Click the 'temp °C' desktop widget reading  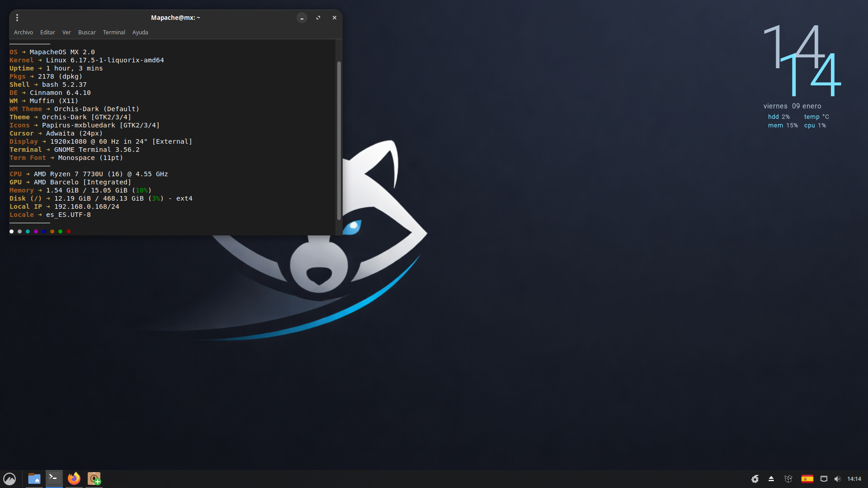[x=816, y=117]
